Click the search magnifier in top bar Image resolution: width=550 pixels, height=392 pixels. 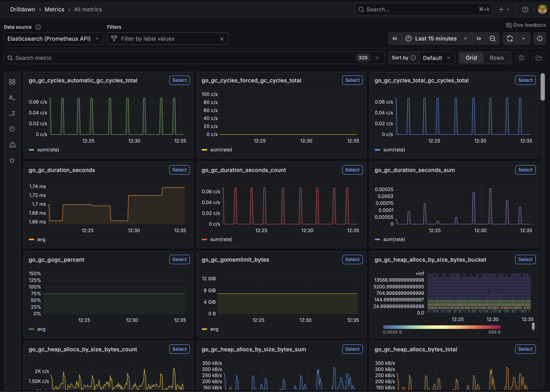(x=361, y=9)
